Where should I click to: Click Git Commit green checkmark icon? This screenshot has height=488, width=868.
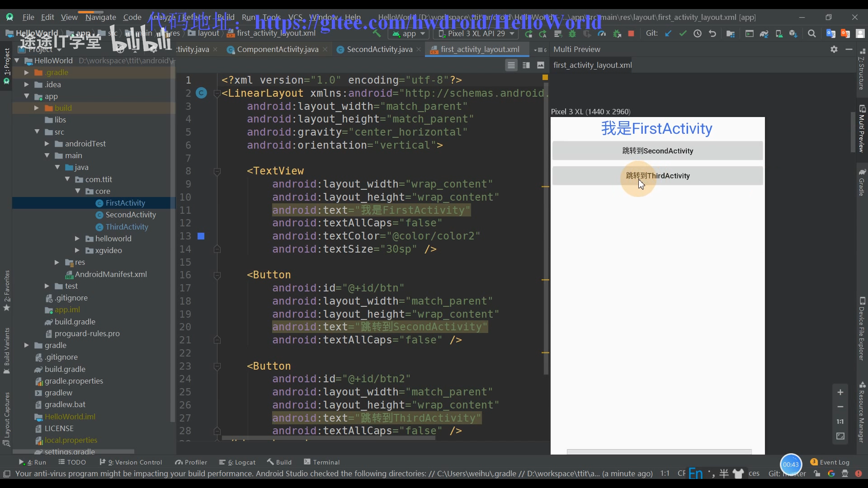click(x=683, y=33)
